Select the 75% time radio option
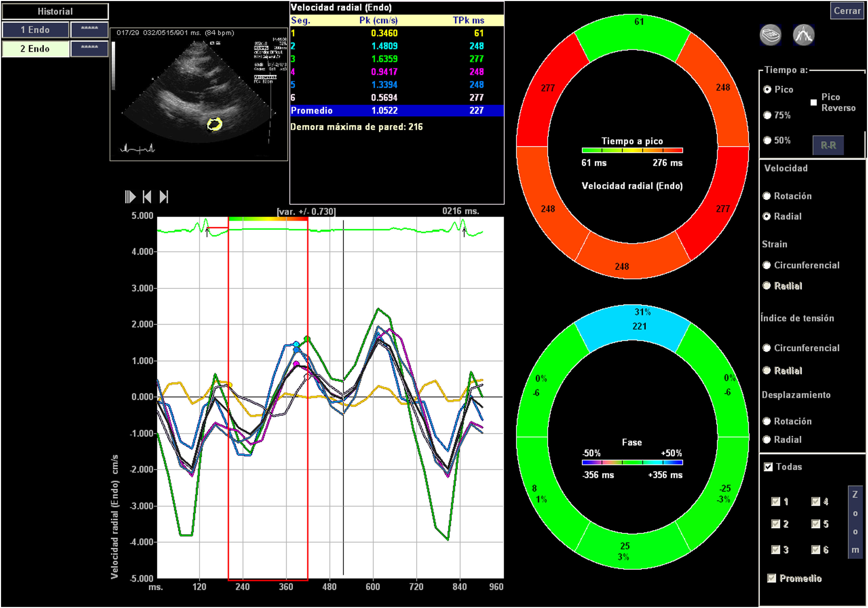Screen dimensions: 868x608 (x=767, y=115)
